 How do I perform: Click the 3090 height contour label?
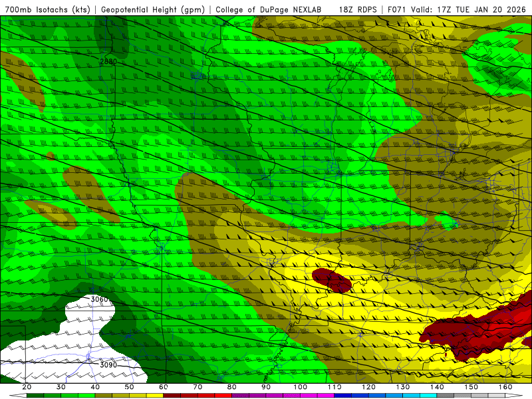108,365
